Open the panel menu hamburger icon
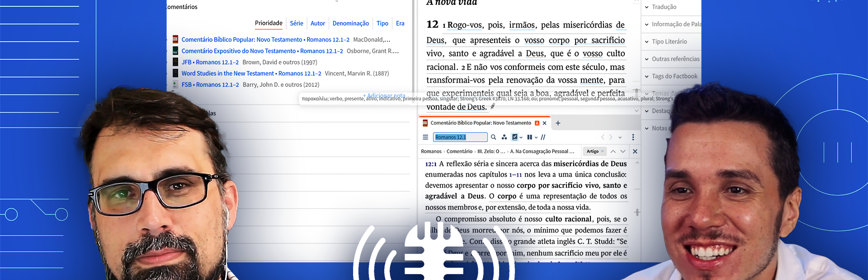The width and height of the screenshot is (868, 280). (x=425, y=137)
